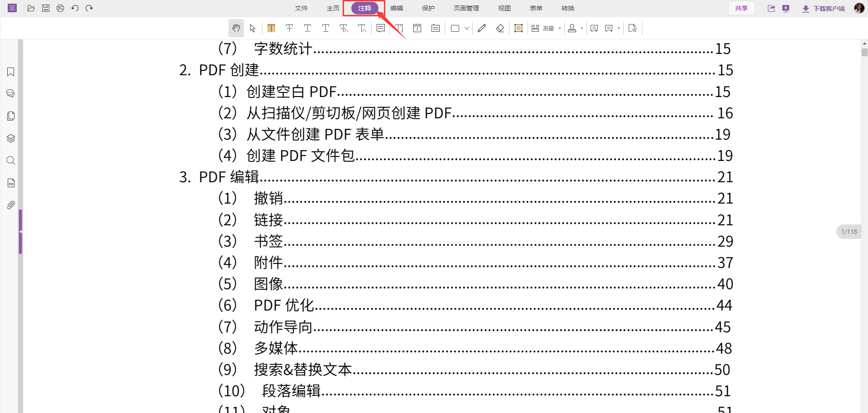Click the print icon
Screen dimensions: 868x413
[60, 8]
